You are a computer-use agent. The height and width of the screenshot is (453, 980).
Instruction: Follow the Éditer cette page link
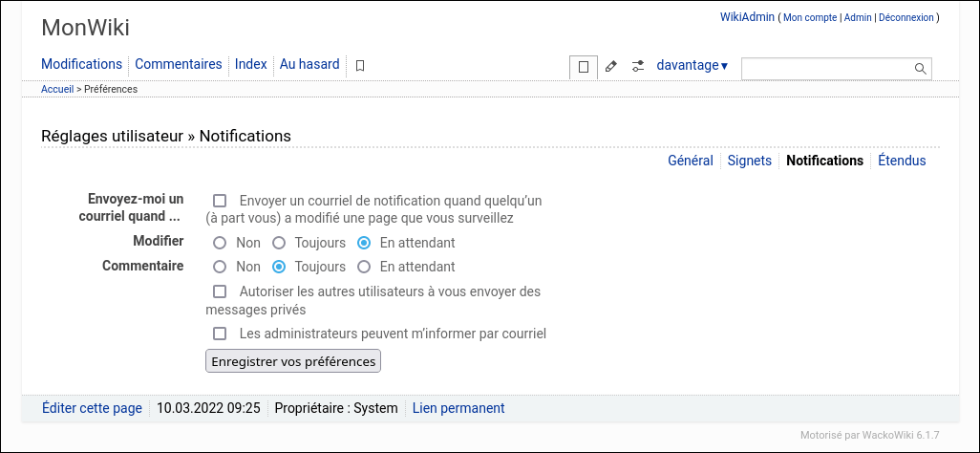tap(92, 408)
